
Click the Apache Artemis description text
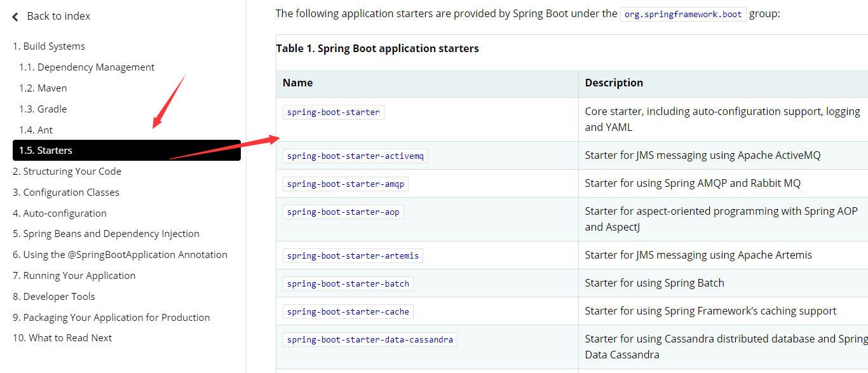698,255
